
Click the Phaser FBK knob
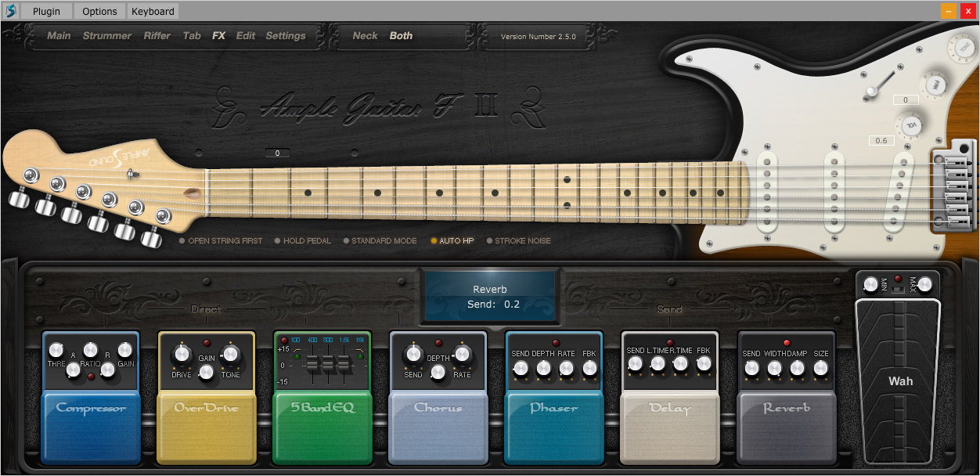(x=589, y=368)
